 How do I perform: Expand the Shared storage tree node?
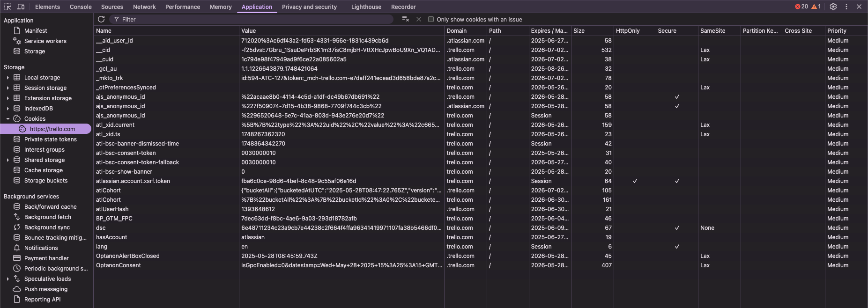tap(7, 160)
